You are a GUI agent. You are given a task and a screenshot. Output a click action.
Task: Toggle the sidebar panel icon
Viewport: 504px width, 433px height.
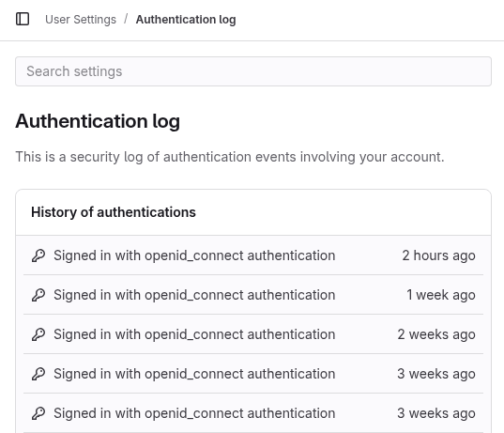[23, 19]
